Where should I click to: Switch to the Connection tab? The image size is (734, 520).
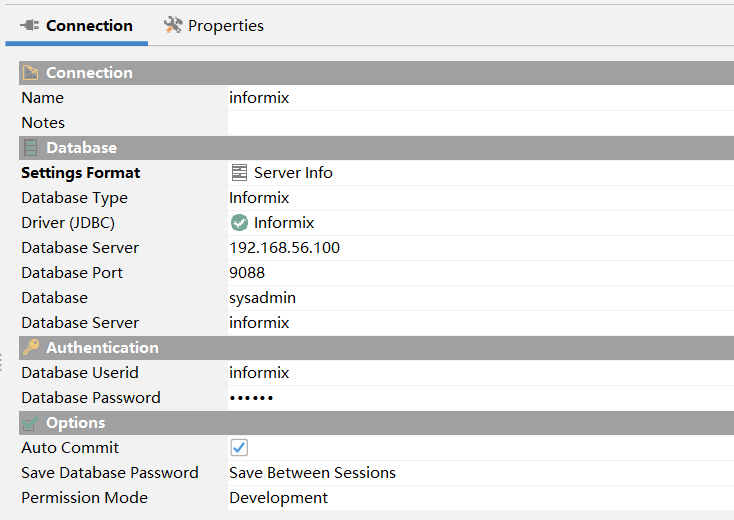click(x=76, y=26)
